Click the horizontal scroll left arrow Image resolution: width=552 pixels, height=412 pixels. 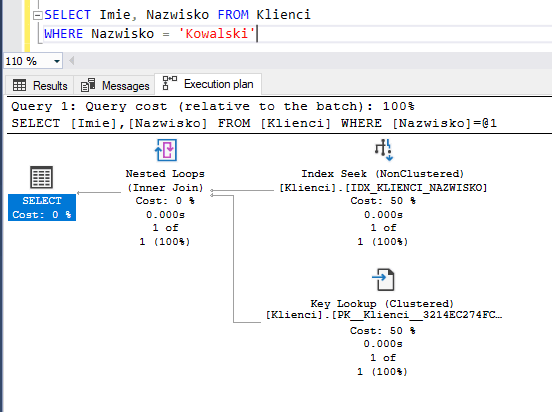[71, 61]
